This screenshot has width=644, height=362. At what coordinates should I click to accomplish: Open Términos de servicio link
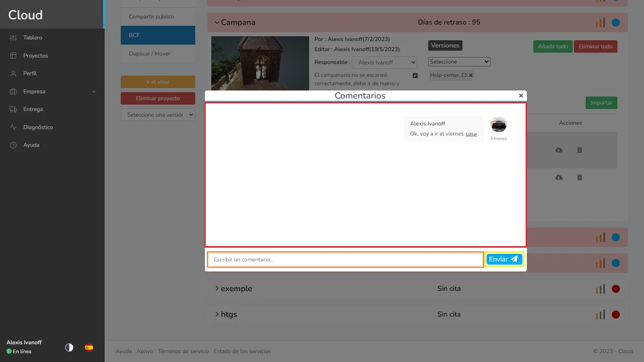(x=184, y=351)
